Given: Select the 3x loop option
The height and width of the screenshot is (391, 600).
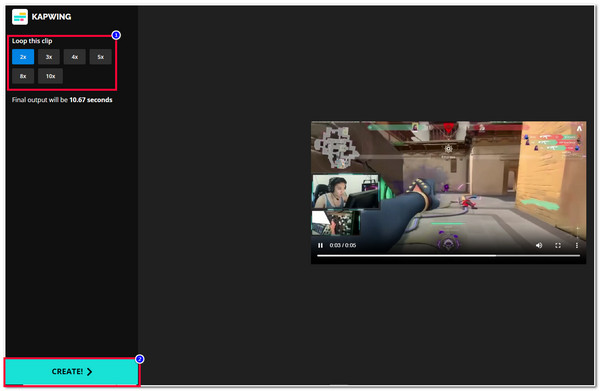Looking at the screenshot, I should click(x=49, y=57).
